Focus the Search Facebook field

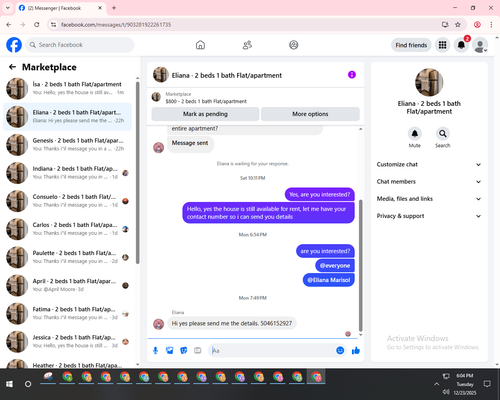tap(80, 45)
